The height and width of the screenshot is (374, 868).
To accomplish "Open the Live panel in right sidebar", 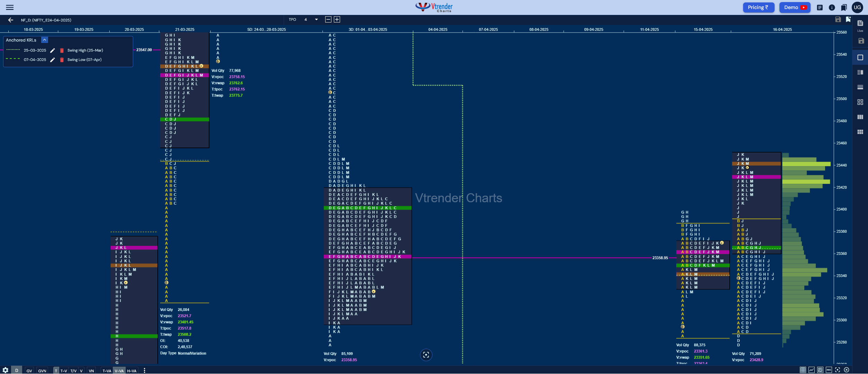I will tap(860, 25).
